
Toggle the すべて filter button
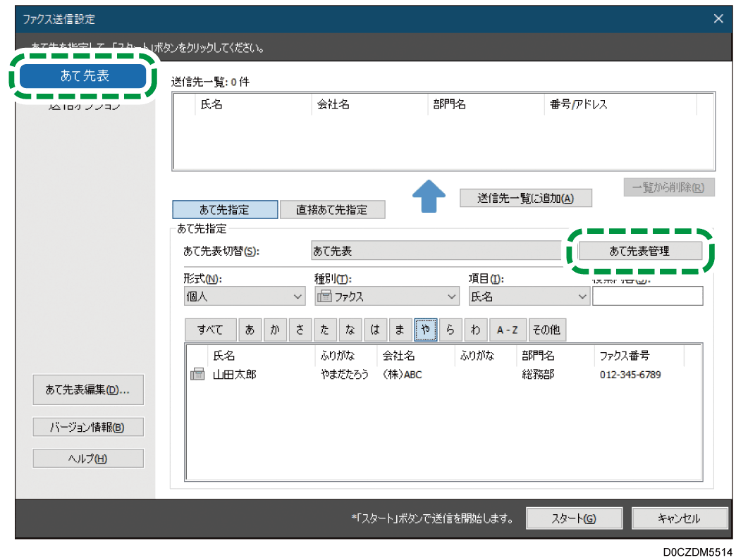[210, 330]
